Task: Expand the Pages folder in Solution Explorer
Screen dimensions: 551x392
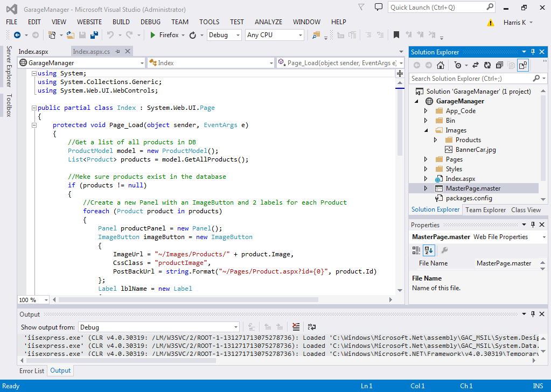Action: click(x=426, y=159)
